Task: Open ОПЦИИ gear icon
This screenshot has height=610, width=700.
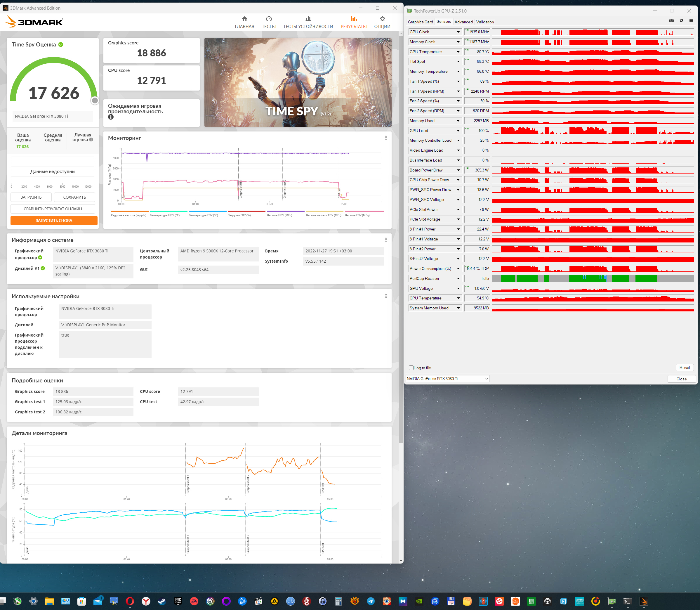Action: click(382, 19)
